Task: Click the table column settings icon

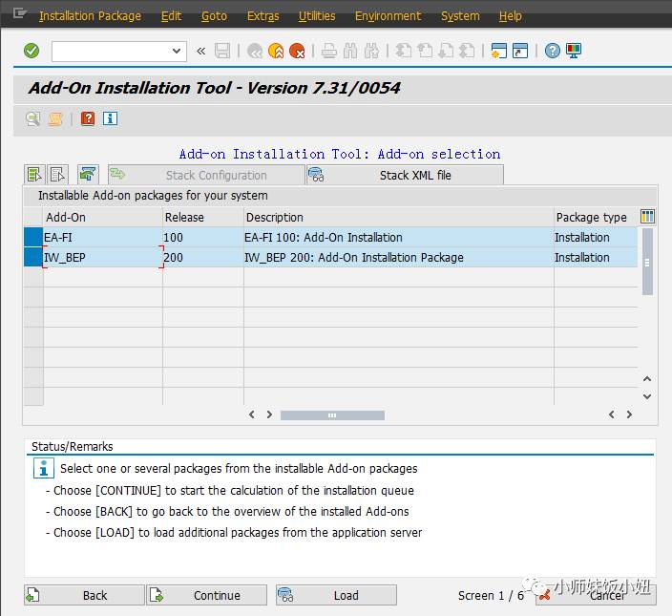Action: [647, 217]
